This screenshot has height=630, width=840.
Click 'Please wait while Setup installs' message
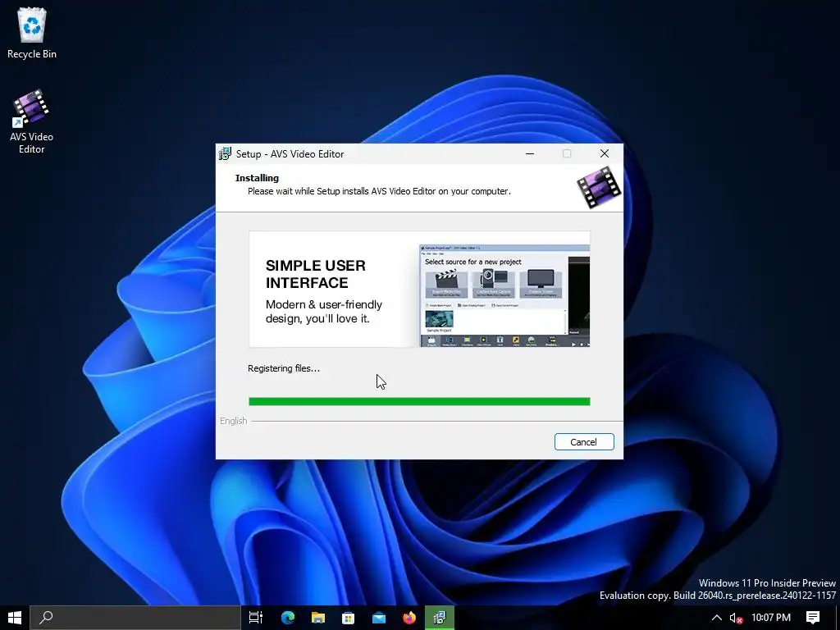379,191
